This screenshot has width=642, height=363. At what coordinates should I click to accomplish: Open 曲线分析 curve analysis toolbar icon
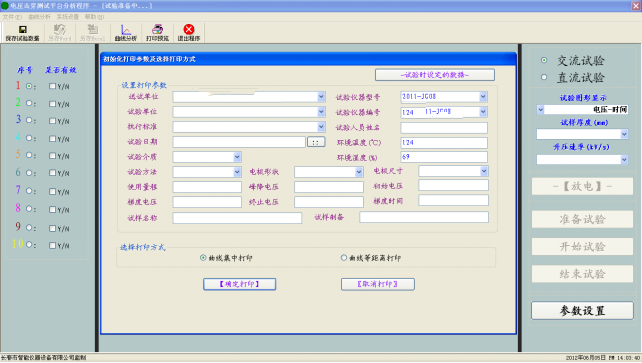pos(126,33)
